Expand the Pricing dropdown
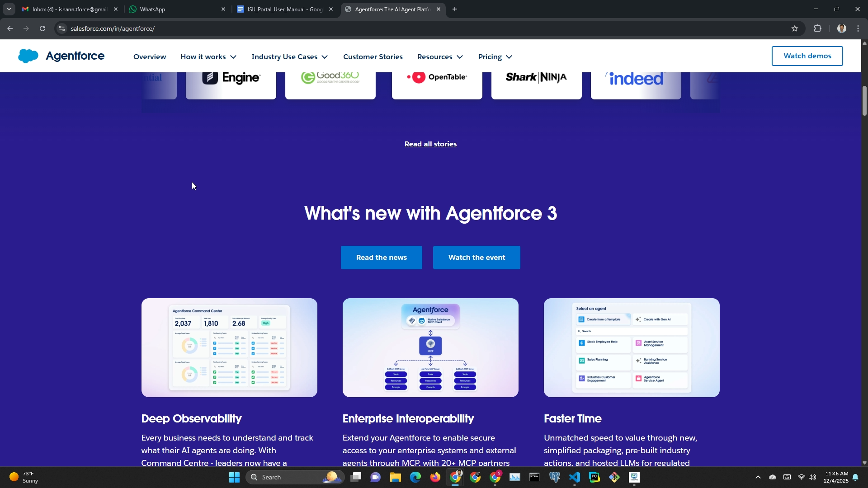Screen dimensions: 868x488 click(495, 57)
